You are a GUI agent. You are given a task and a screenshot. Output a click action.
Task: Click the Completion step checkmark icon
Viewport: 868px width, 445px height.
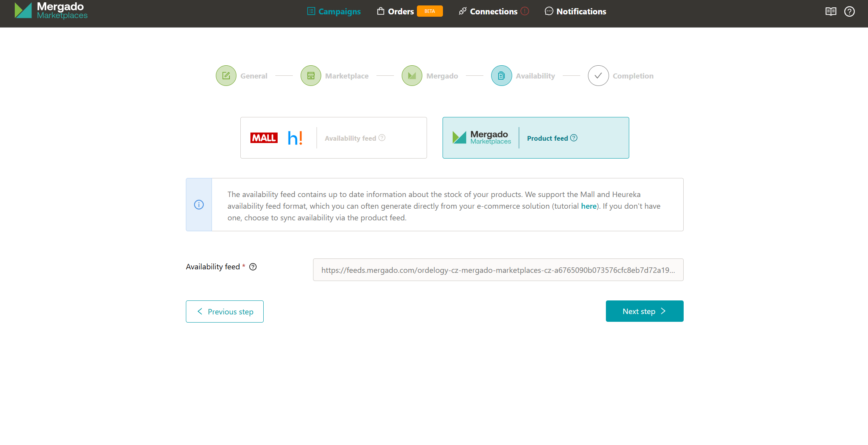pos(598,76)
